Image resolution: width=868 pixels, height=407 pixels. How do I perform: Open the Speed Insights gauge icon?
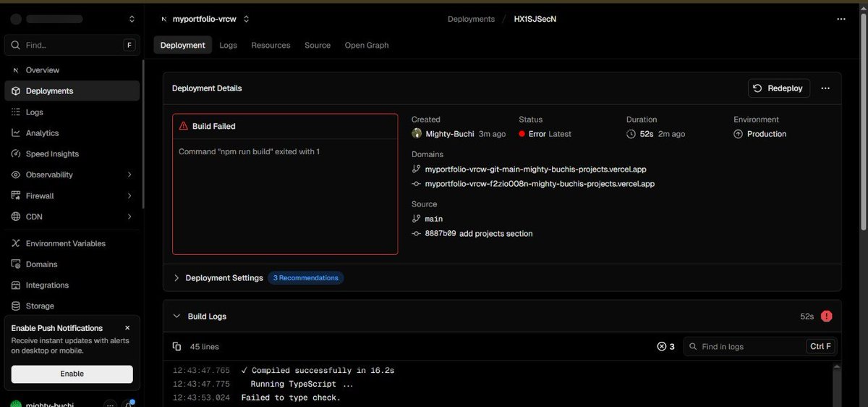[x=16, y=154]
